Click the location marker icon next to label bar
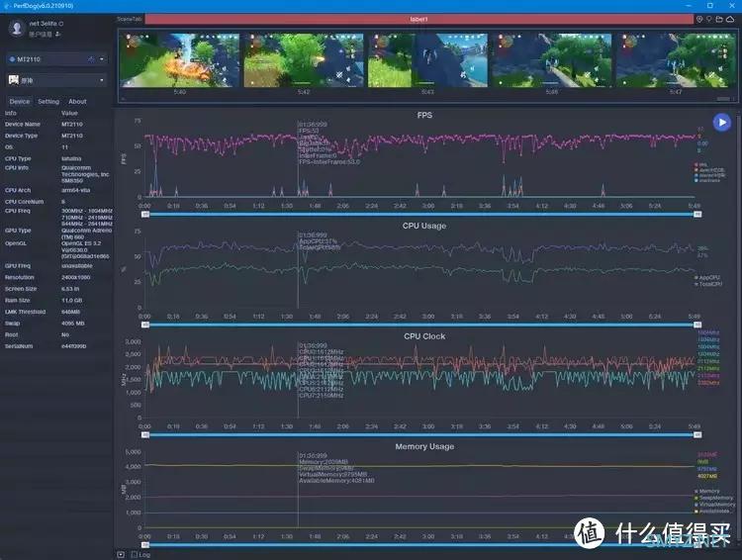This screenshot has width=742, height=560. (699, 19)
